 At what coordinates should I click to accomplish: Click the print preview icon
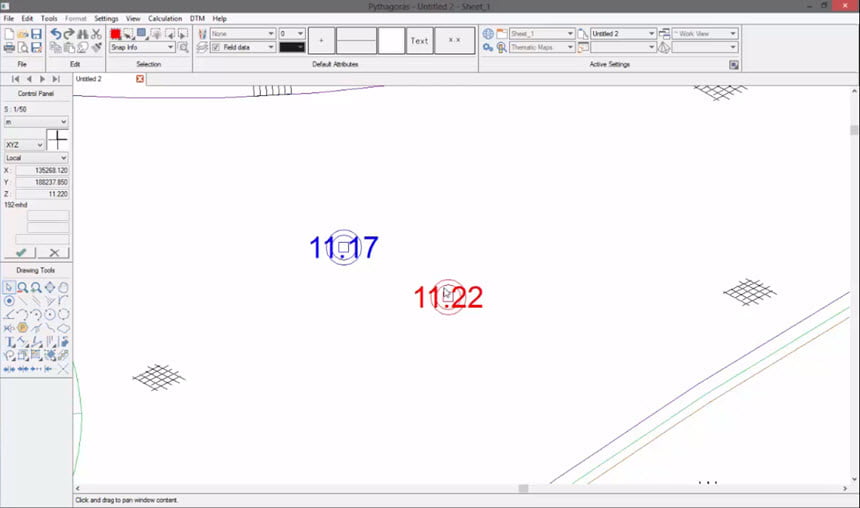(22, 48)
